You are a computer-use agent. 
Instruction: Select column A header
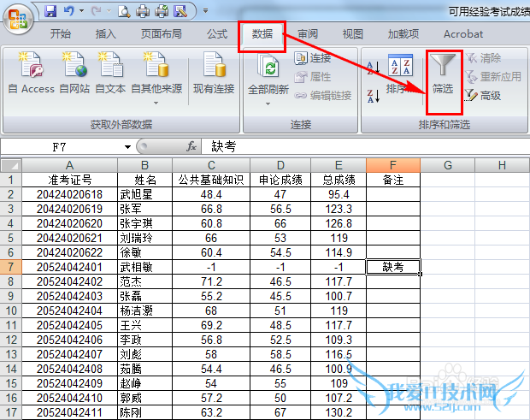tap(69, 165)
